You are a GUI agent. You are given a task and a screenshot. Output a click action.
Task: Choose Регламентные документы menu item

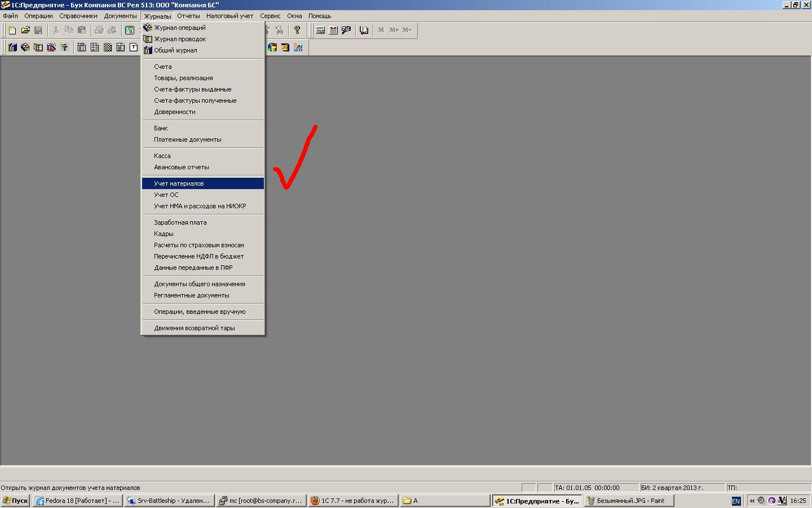coord(203,295)
